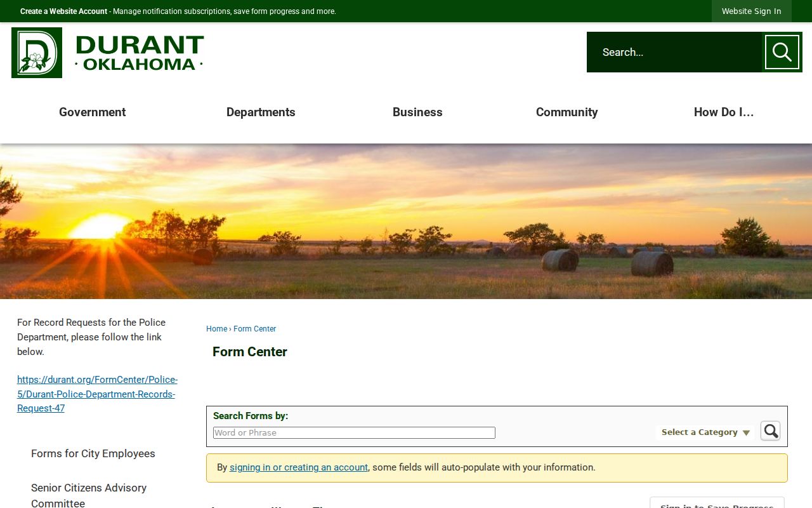Open signing in or creating an account link
The height and width of the screenshot is (508, 812).
click(299, 467)
